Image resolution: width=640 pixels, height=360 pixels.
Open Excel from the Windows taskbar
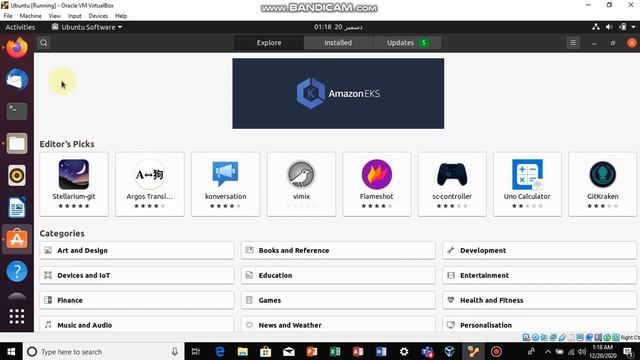click(x=335, y=351)
